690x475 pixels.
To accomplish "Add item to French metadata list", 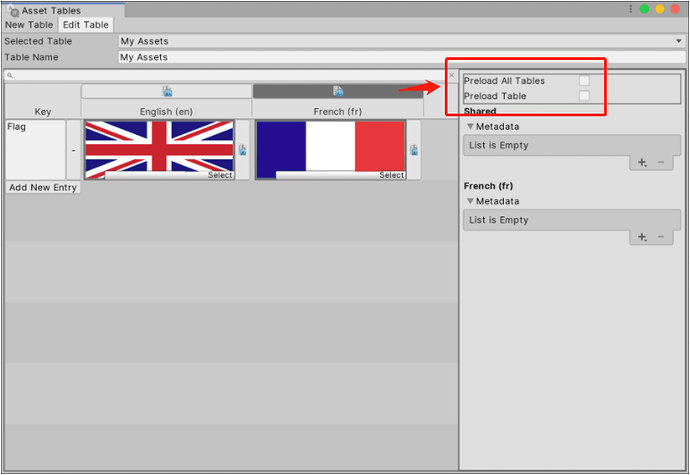I will 642,237.
